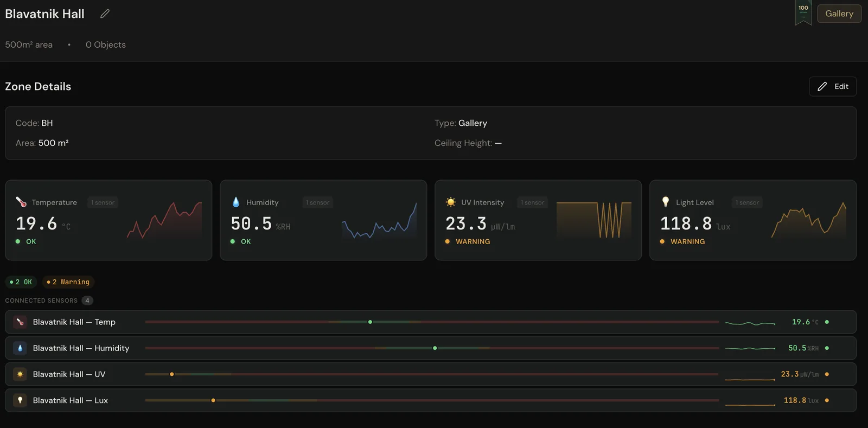Open the Temperature card sparkline chart
Viewport: 868px width, 428px height.
(164, 220)
